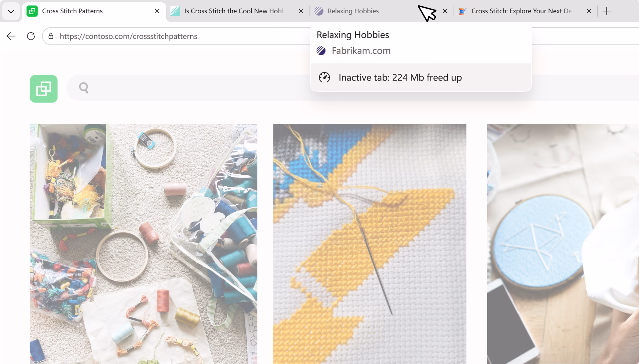Click the performance gauge icon in tooltip

(324, 78)
